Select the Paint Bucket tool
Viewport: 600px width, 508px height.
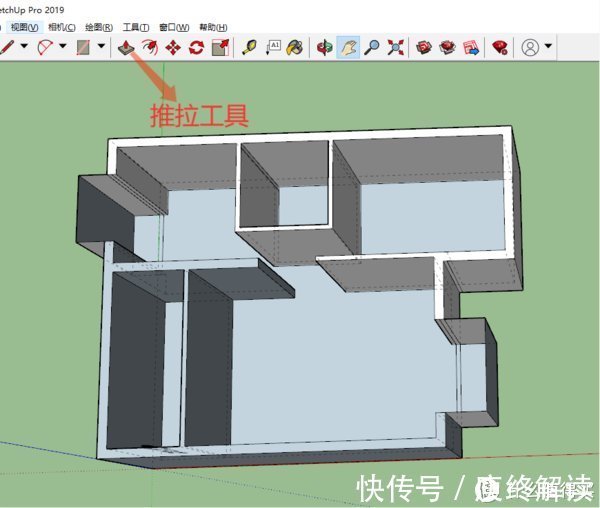click(x=295, y=48)
